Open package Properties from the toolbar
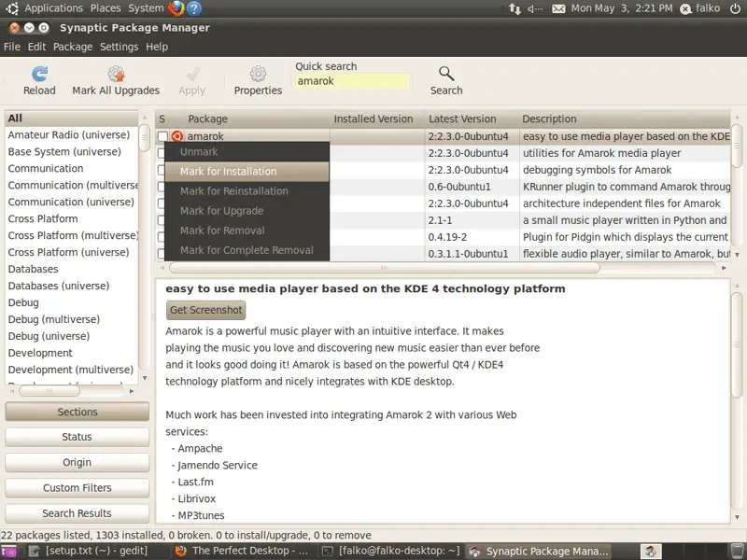The image size is (747, 560). click(259, 74)
